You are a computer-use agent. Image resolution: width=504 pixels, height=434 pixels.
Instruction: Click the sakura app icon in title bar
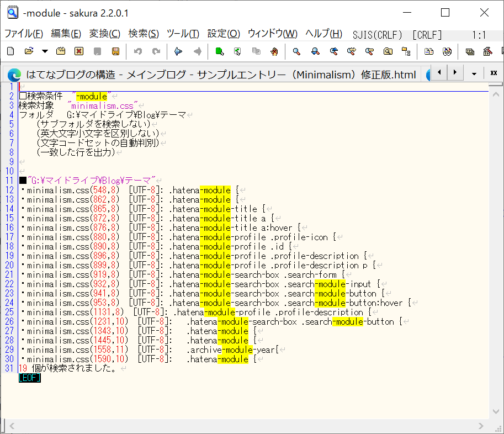[13, 13]
